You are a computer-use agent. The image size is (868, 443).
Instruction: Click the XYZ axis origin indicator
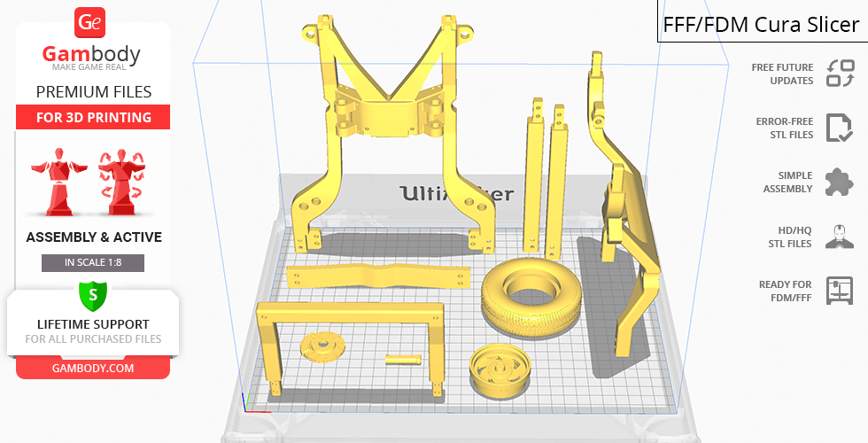pyautogui.click(x=251, y=408)
